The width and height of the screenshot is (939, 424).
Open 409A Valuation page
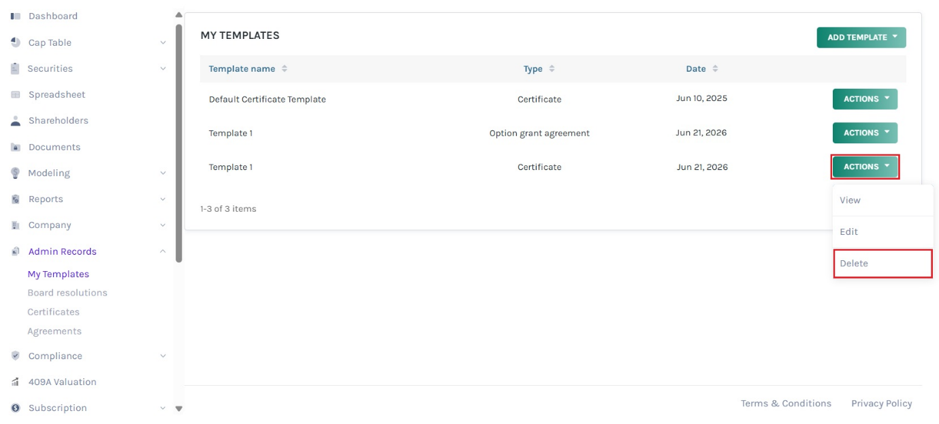click(62, 382)
